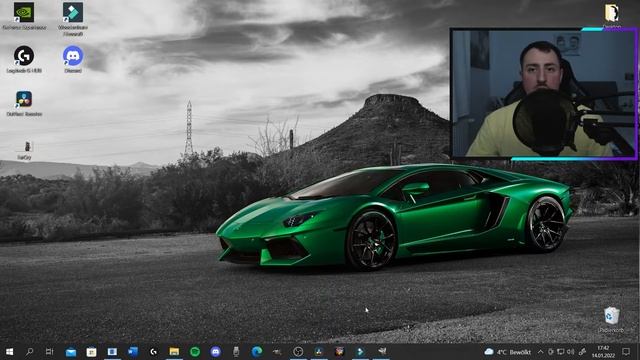Open Spotify from the taskbar
Image resolution: width=640 pixels, height=360 pixels.
tap(195, 351)
